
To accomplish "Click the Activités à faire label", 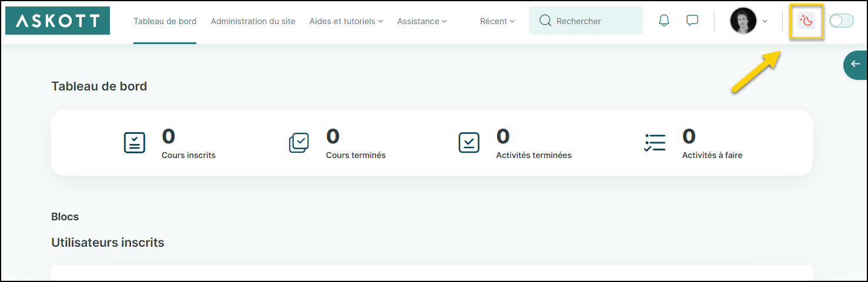I will [712, 155].
